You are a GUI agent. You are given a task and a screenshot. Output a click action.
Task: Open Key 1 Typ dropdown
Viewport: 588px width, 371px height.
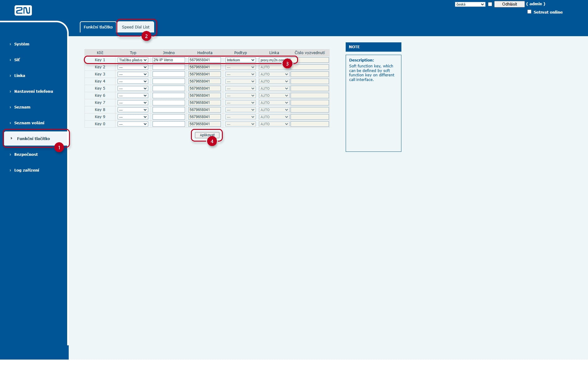point(133,60)
